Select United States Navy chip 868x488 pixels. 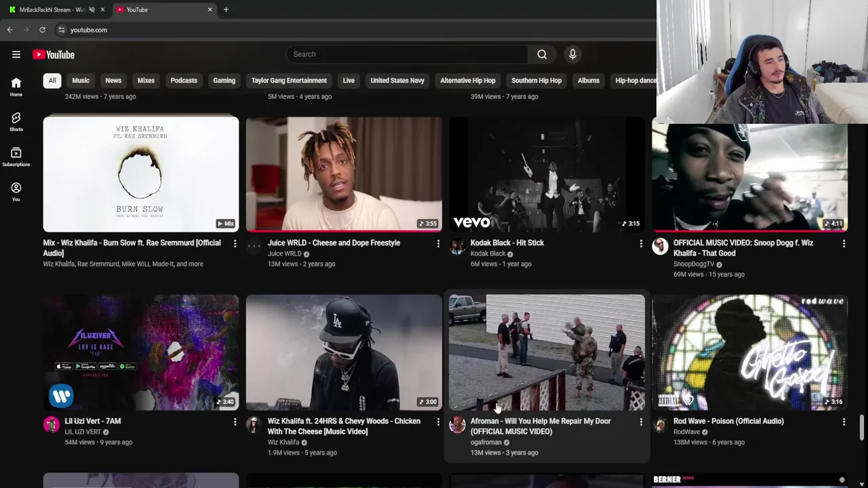(x=397, y=81)
